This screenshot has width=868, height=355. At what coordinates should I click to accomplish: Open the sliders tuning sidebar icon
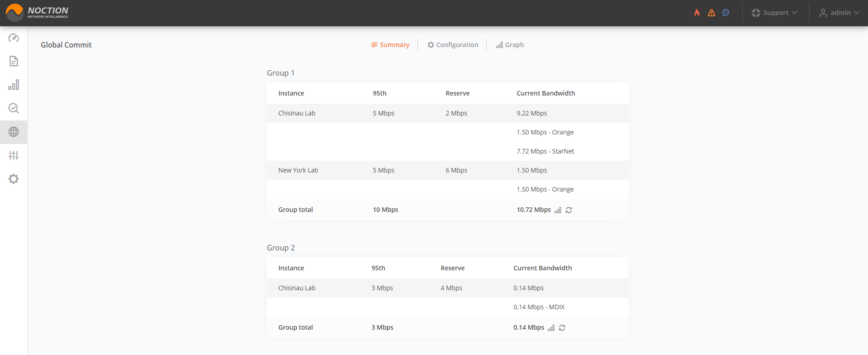click(14, 155)
